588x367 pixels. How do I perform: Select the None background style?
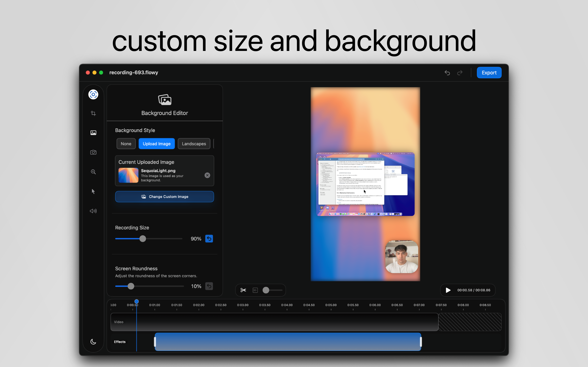click(x=126, y=144)
